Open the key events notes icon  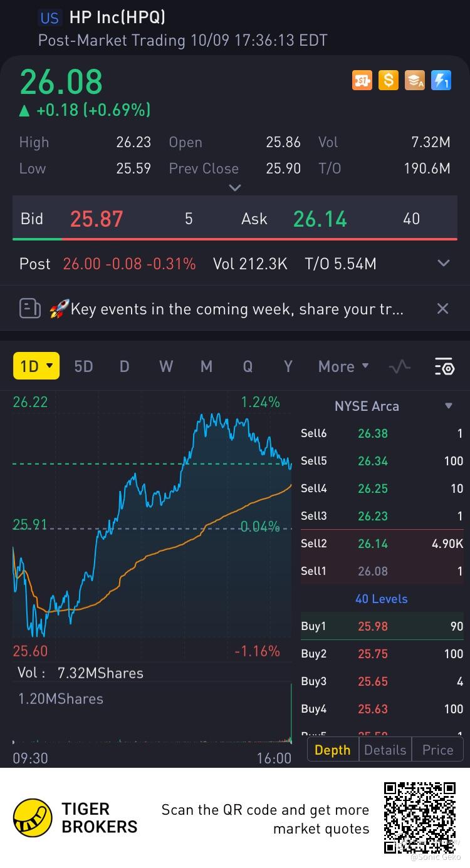click(29, 308)
